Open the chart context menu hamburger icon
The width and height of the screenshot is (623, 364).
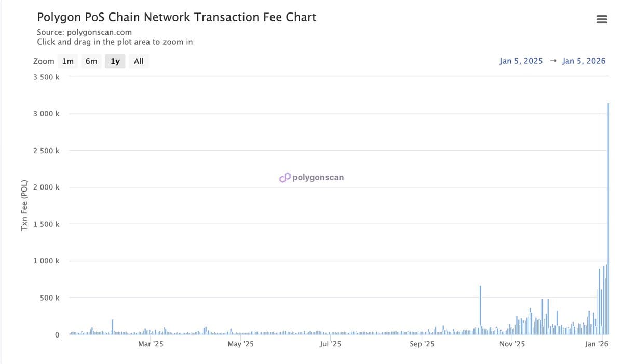[601, 19]
